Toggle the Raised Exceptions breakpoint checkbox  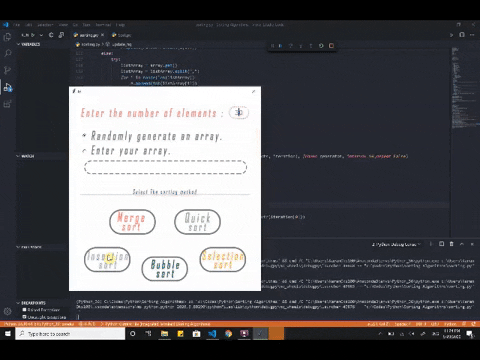(24, 310)
